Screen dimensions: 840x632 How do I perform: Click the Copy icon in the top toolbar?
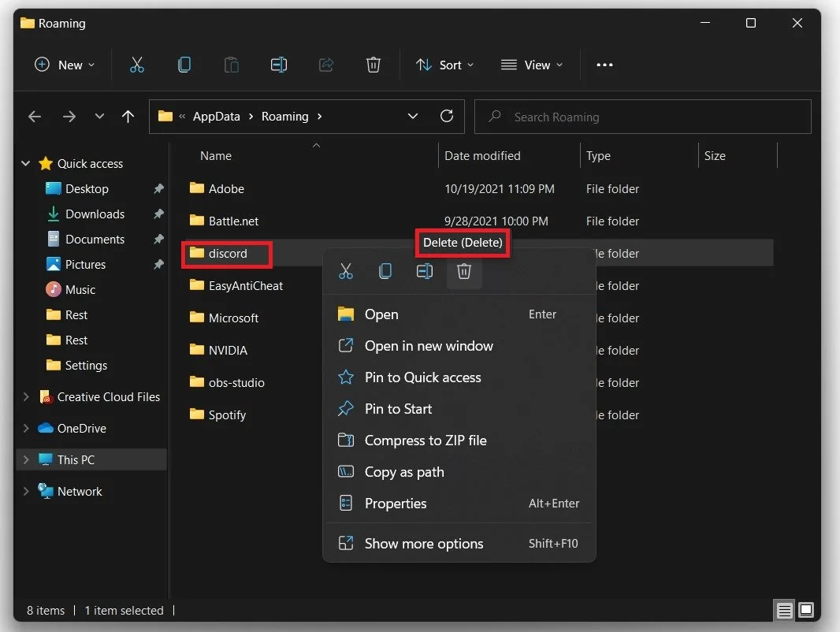pyautogui.click(x=184, y=65)
